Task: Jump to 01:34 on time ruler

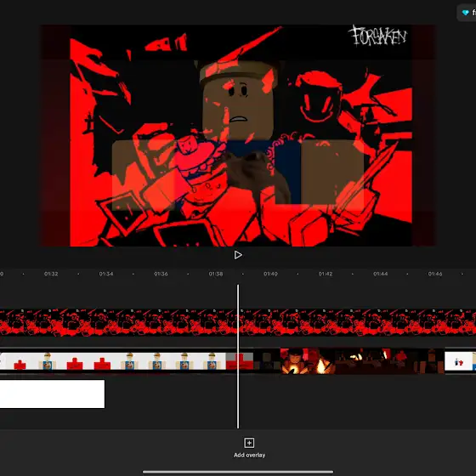Action: (106, 274)
